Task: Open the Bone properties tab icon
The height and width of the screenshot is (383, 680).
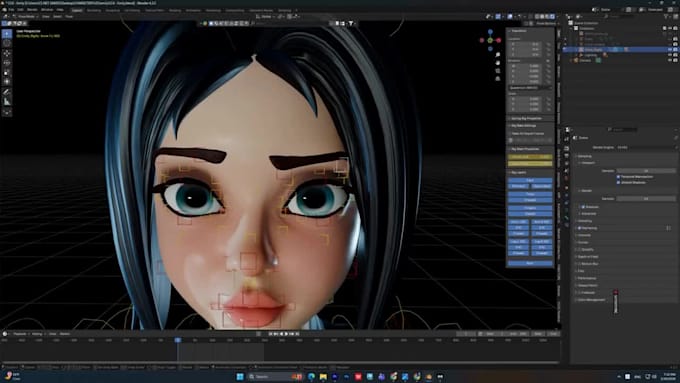Action: pyautogui.click(x=567, y=218)
